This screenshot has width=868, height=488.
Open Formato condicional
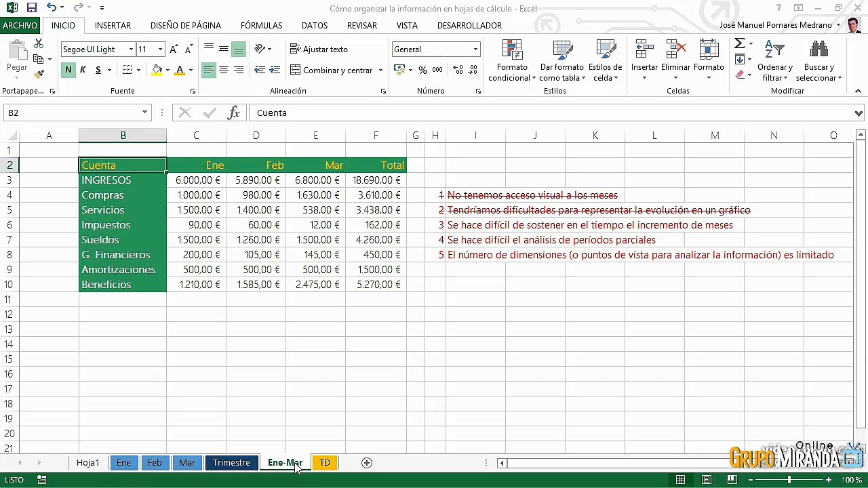pos(512,60)
